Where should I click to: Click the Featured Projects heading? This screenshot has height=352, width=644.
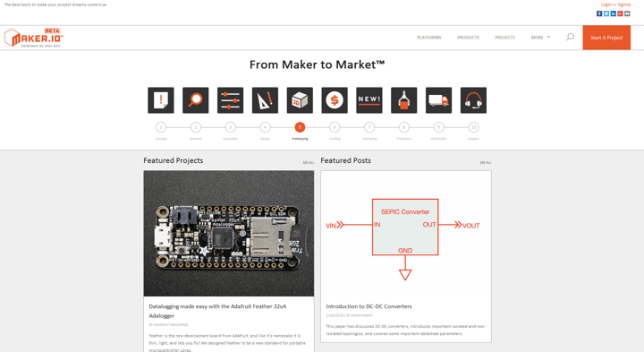pos(174,160)
